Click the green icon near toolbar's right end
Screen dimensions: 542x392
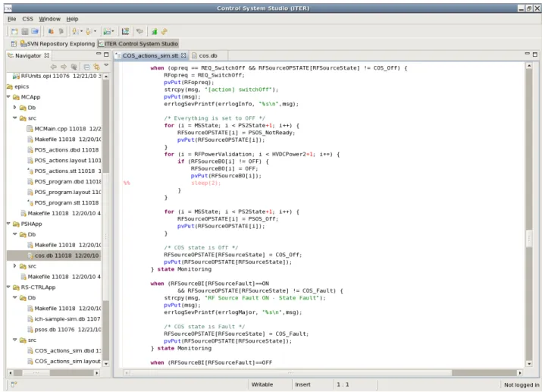pos(154,31)
